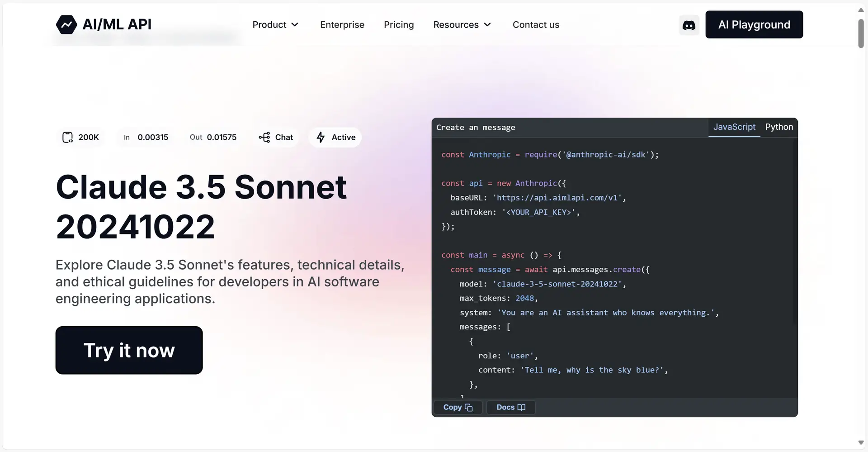Click the code block vertical scrollbar
Viewport: 868px width, 452px height.
point(794,232)
